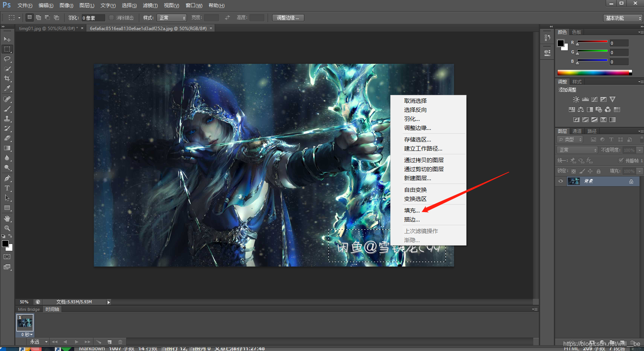This screenshot has width=644, height=351.
Task: Select the Dodge tool
Action: (7, 167)
